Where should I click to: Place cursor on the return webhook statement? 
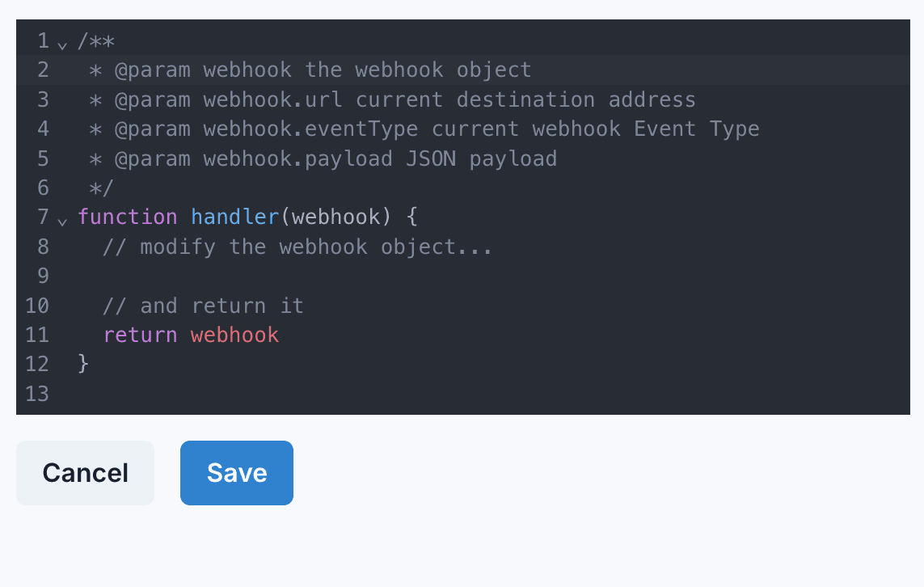tap(191, 334)
